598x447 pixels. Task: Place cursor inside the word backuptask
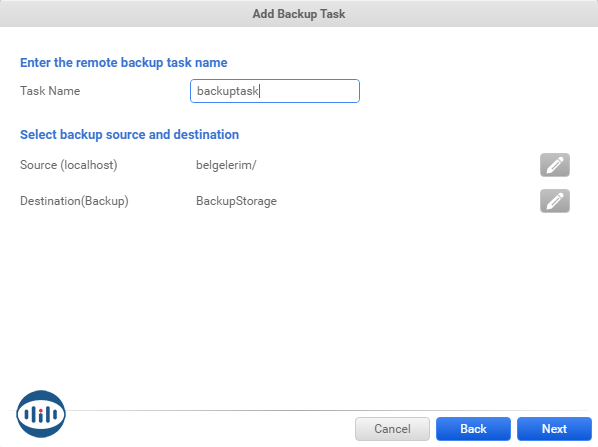(x=228, y=91)
